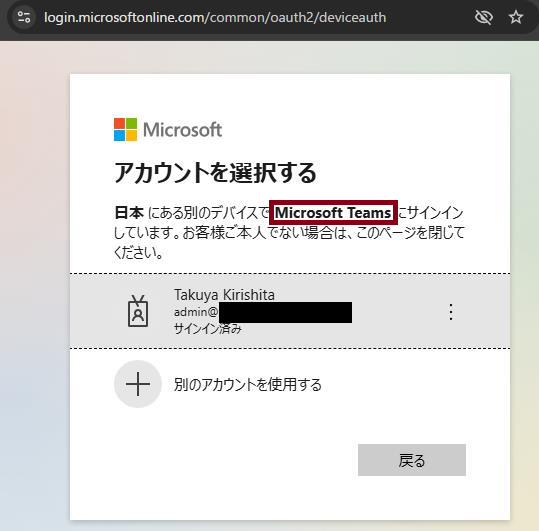Click the Microsoft logo
The height and width of the screenshot is (531, 539).
pos(168,130)
